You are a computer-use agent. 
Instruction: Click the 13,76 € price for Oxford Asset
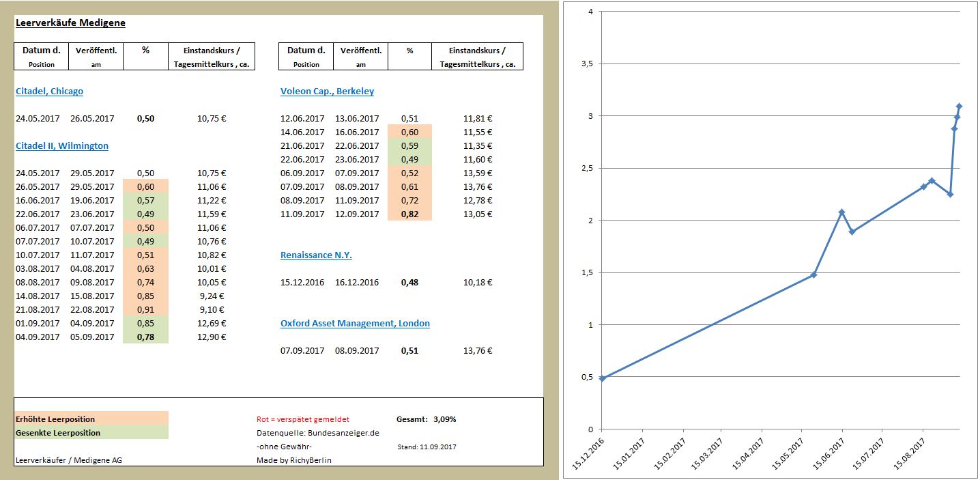477,350
